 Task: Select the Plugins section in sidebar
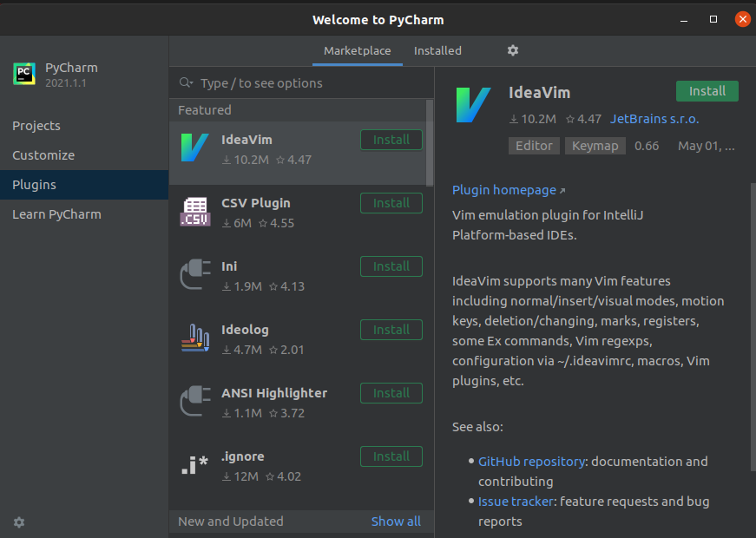(84, 185)
